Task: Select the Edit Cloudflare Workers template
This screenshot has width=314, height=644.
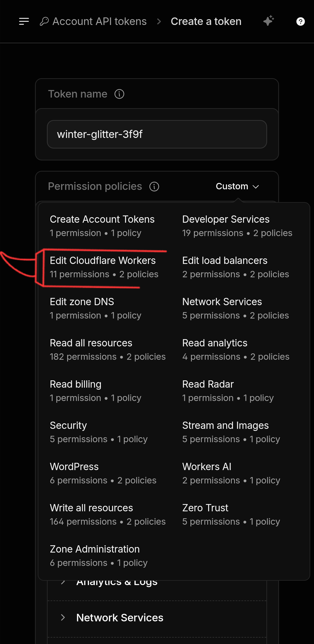Action: tap(104, 267)
